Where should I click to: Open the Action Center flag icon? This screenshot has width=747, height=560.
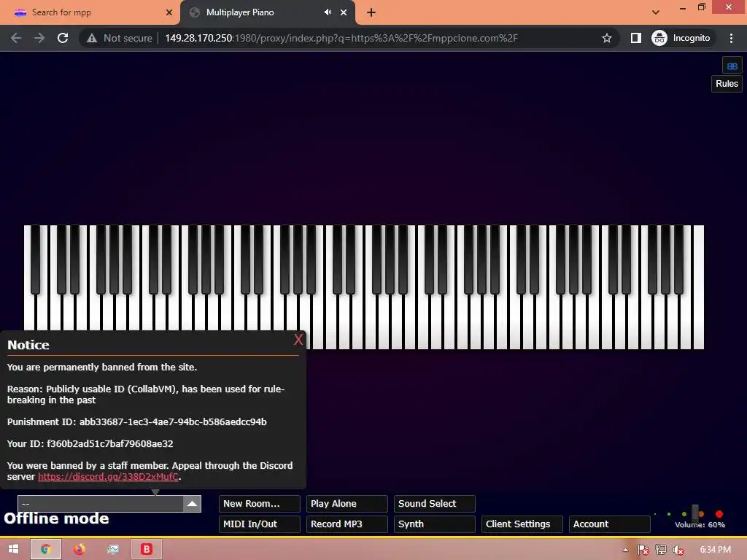(x=643, y=550)
